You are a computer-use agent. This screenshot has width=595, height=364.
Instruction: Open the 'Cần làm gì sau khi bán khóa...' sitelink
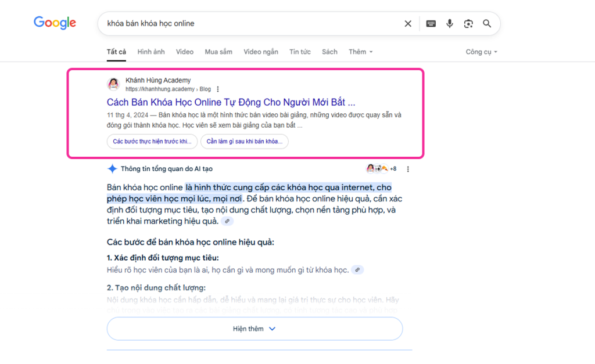[245, 142]
